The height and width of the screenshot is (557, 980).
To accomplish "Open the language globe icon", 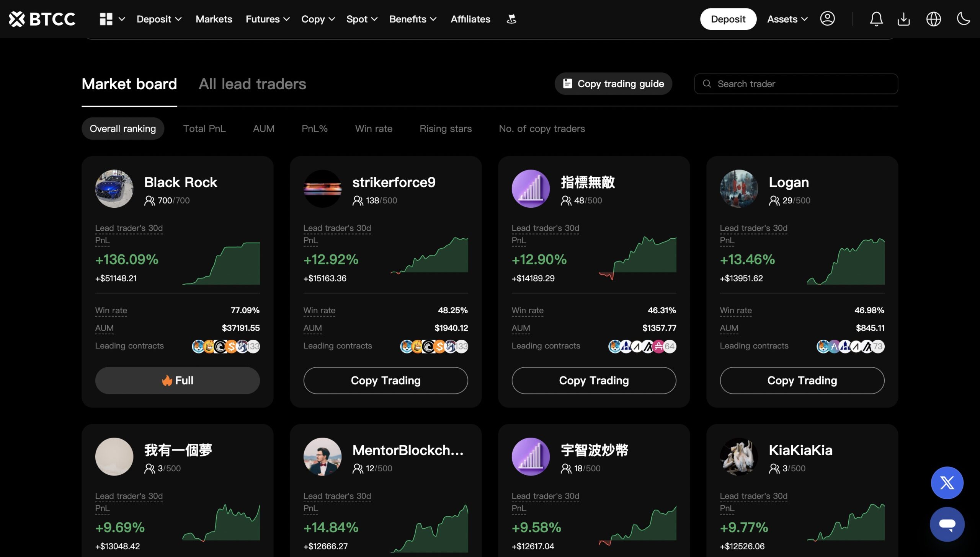I will (x=933, y=19).
